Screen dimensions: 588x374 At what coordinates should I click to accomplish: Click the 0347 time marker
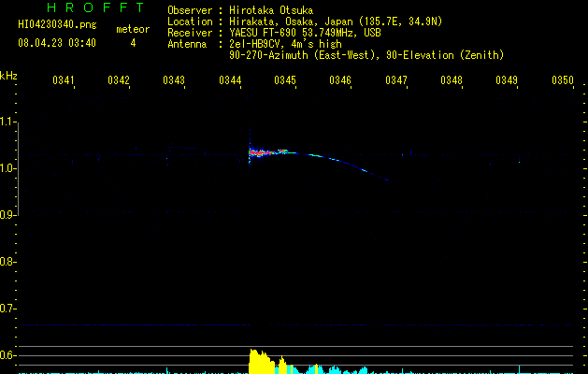[x=396, y=80]
